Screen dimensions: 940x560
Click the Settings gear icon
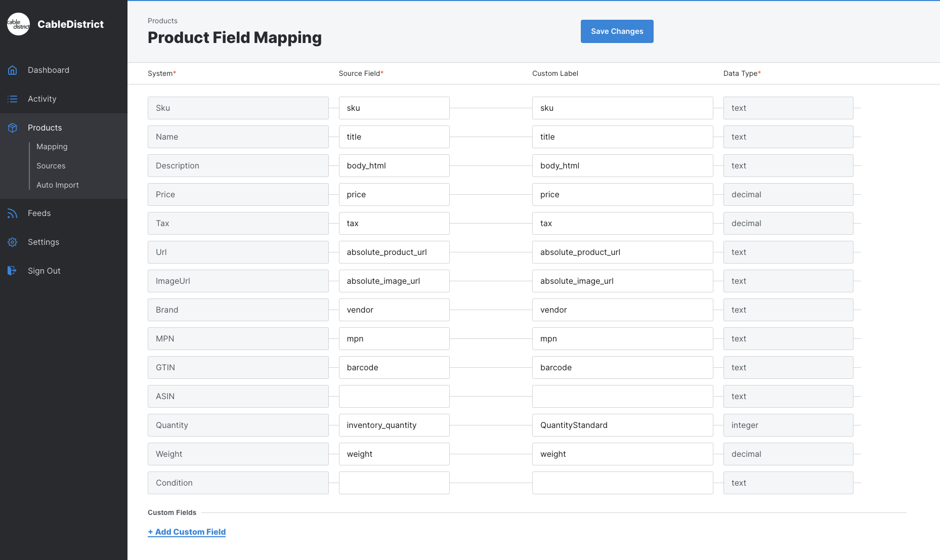point(13,242)
